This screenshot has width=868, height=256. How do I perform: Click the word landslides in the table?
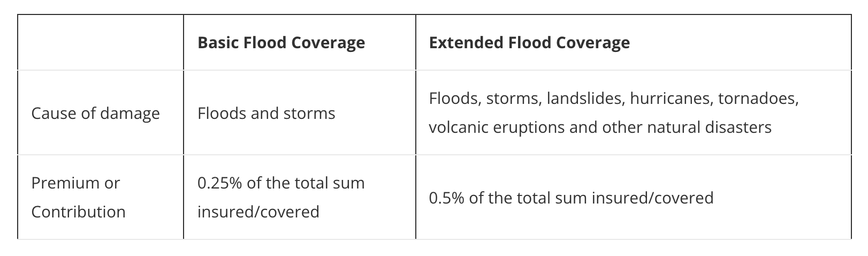[585, 99]
